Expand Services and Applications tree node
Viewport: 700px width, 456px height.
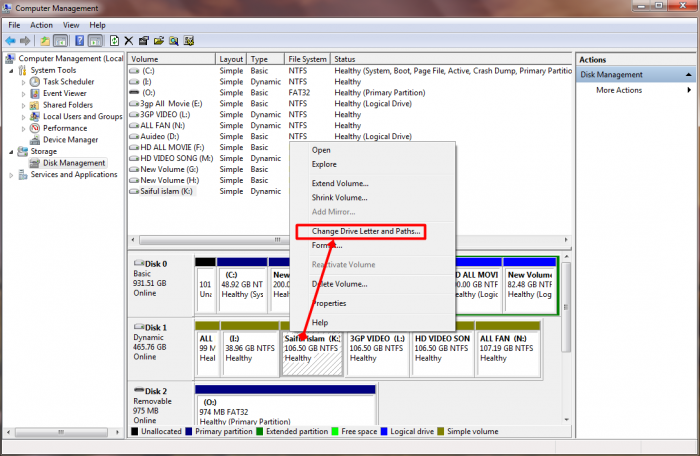(11, 175)
